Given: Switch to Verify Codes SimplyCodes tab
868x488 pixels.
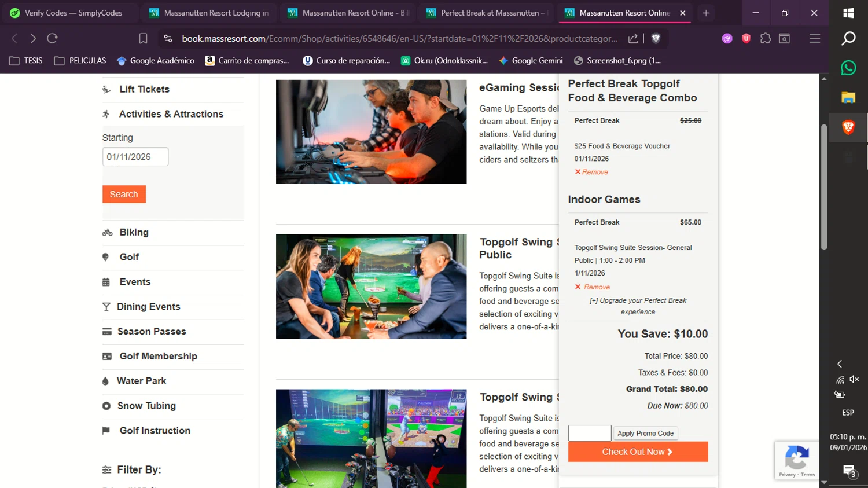Looking at the screenshot, I should pos(69,13).
